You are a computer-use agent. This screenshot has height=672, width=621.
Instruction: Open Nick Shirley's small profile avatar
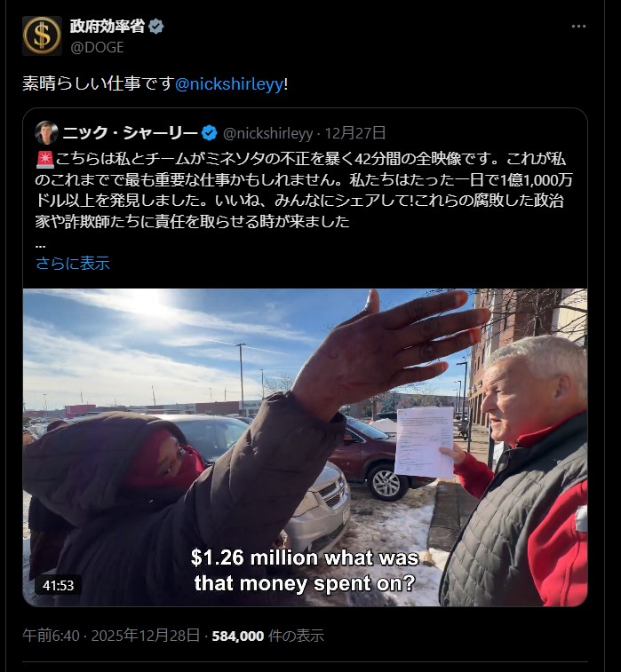tap(47, 133)
